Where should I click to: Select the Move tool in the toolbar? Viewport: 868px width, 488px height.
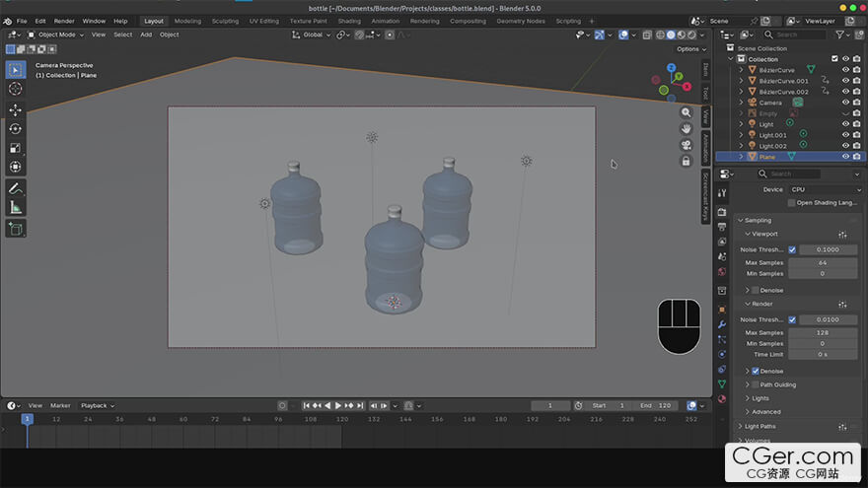pyautogui.click(x=15, y=109)
